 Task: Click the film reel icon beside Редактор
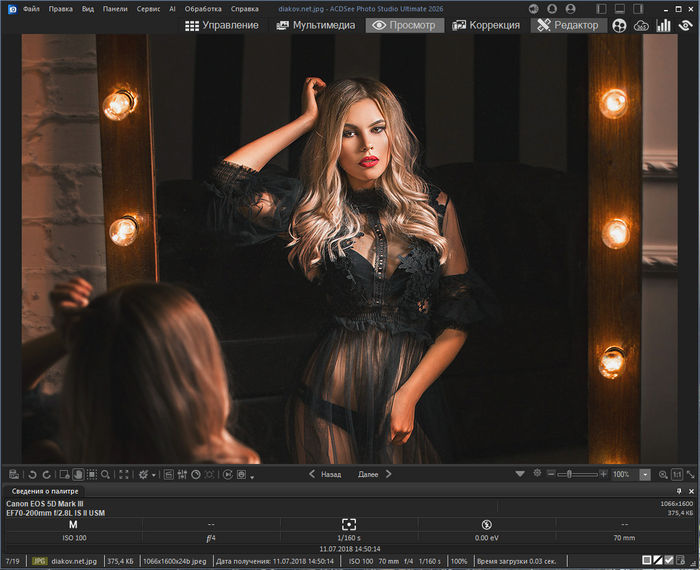620,25
